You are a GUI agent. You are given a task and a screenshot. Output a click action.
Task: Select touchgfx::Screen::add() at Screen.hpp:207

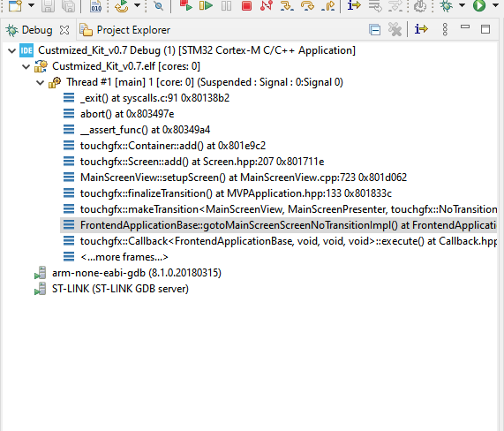[202, 162]
